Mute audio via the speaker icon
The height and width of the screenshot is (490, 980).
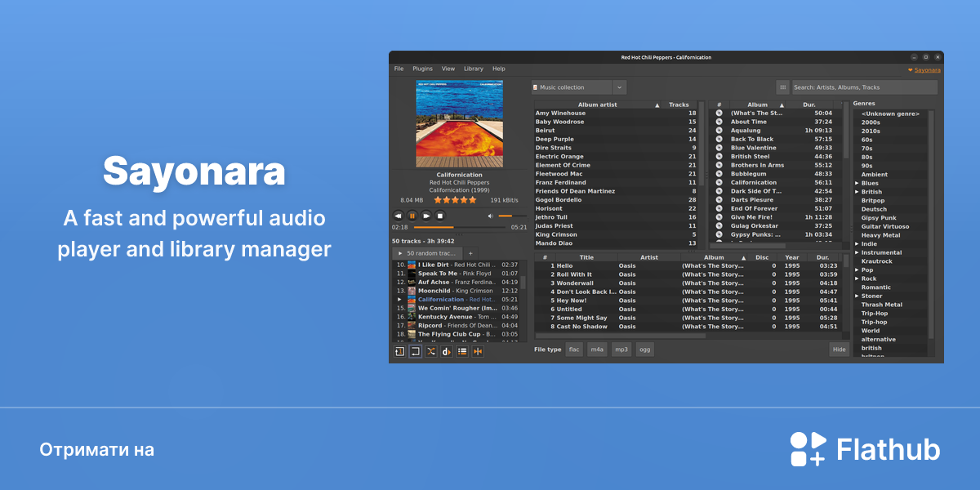coord(491,216)
